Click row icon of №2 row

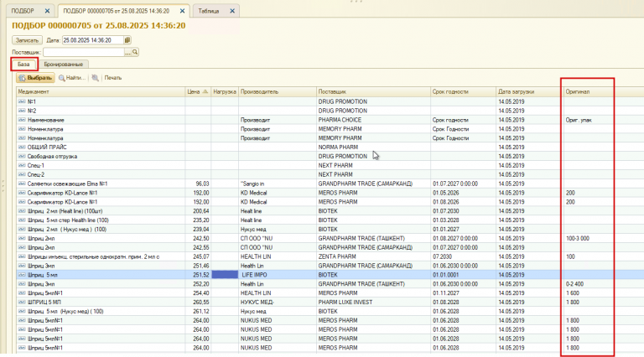[x=22, y=111]
